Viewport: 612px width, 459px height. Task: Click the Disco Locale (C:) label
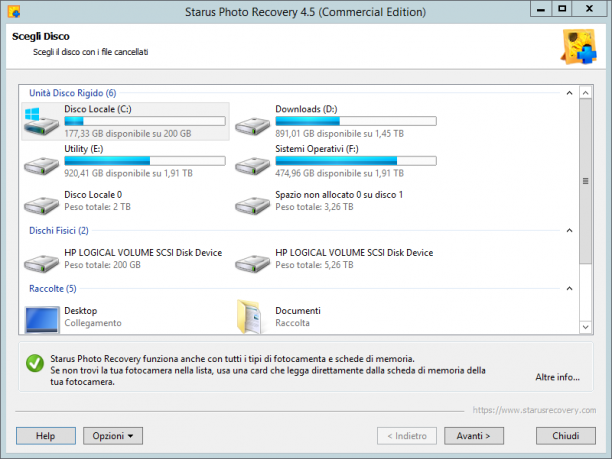[x=98, y=109]
